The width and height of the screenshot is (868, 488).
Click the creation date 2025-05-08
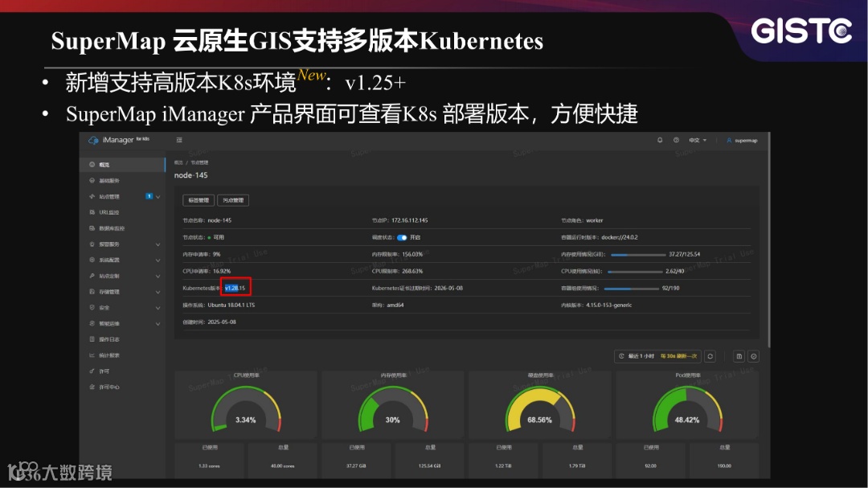[x=222, y=322]
